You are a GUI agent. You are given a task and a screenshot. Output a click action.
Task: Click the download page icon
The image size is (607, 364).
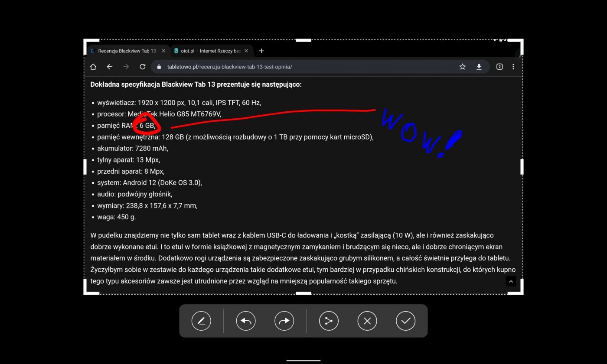pyautogui.click(x=479, y=67)
